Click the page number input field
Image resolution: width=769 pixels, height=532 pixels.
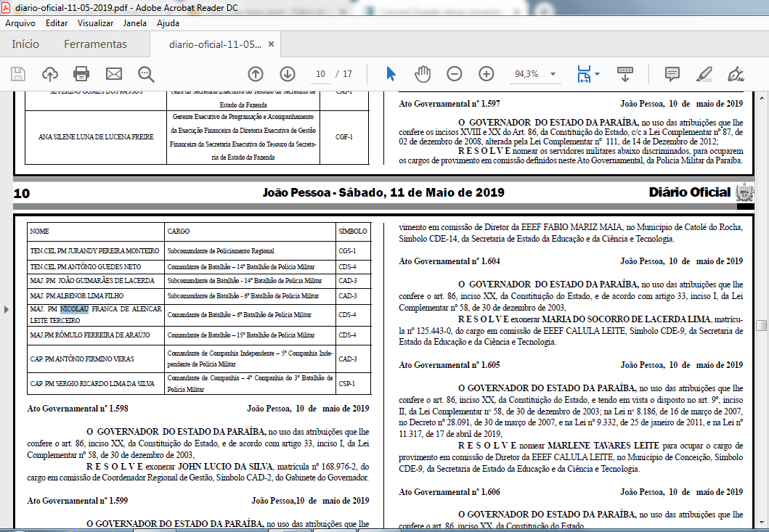click(x=320, y=74)
